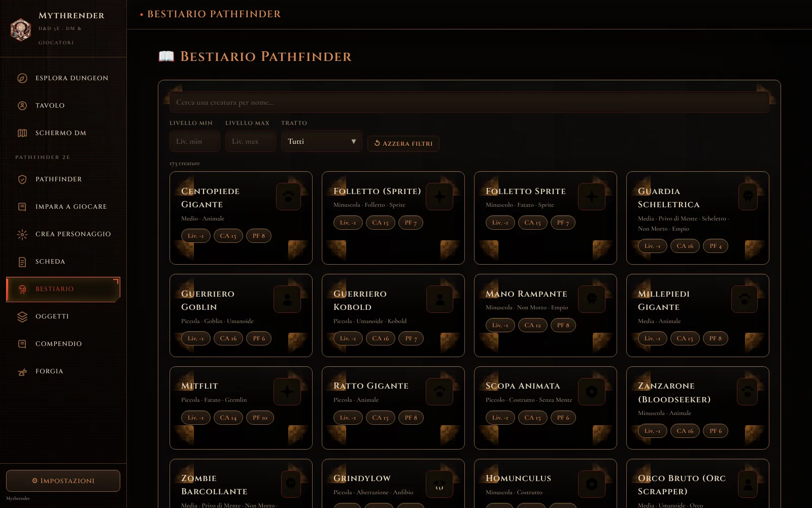
Task: Go to the Compendio section
Action: 63,344
